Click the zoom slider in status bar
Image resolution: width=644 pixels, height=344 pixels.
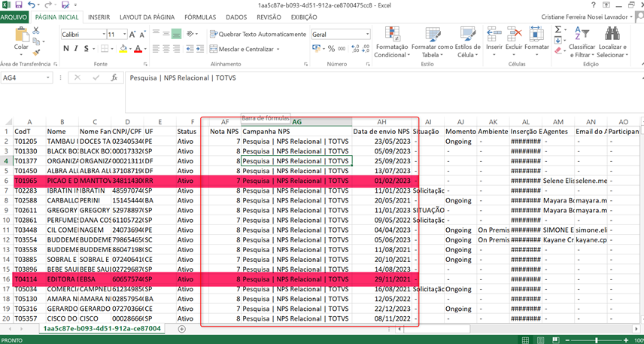pyautogui.click(x=597, y=341)
